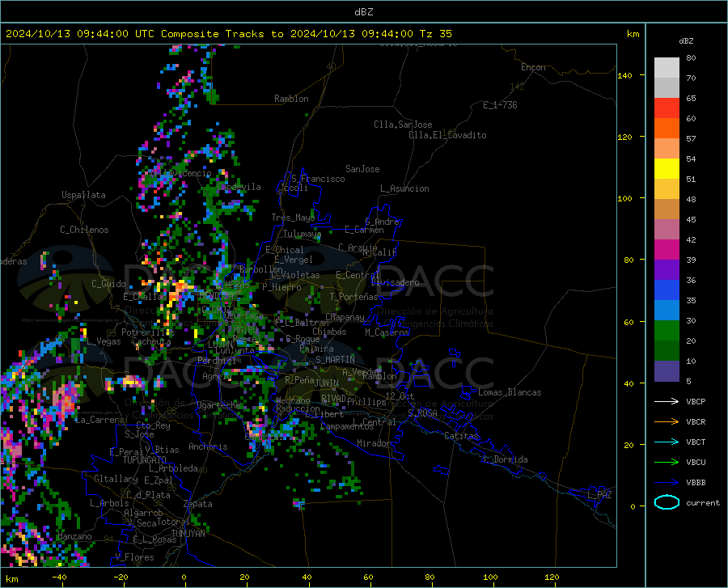This screenshot has width=728, height=588.
Task: Click the km unit label at bottom left
Action: pos(11,579)
